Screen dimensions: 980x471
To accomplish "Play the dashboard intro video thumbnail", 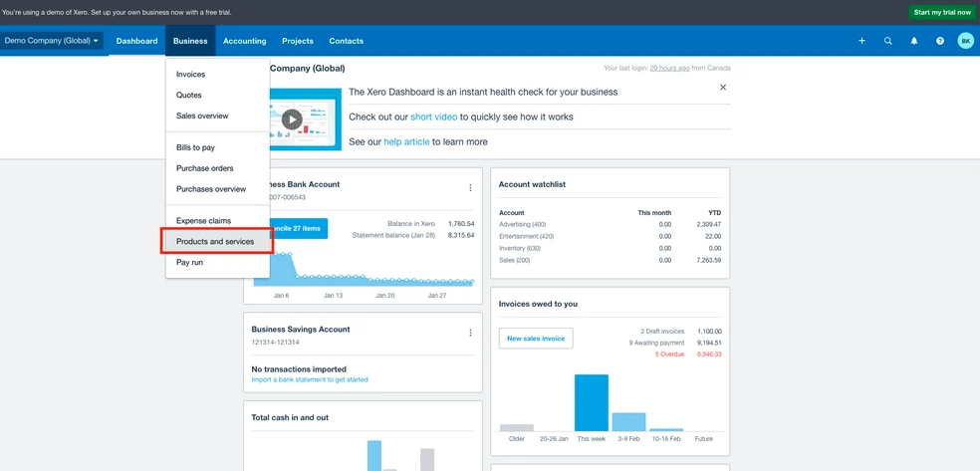I will coord(292,119).
